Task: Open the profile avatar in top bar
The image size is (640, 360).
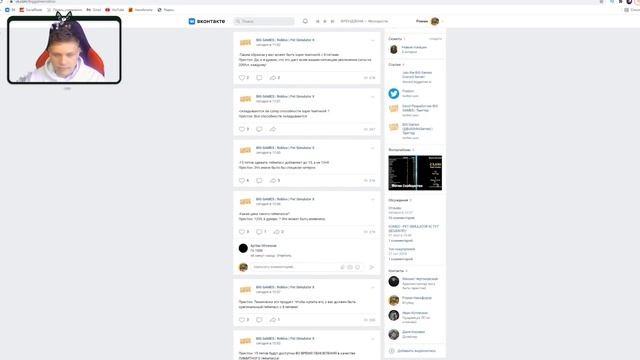Action: pyautogui.click(x=435, y=21)
